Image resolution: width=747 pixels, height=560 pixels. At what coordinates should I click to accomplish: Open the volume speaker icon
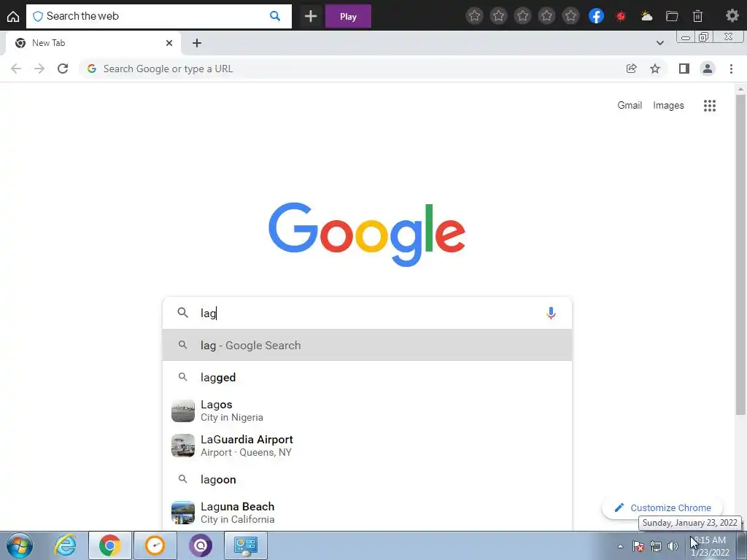(673, 546)
